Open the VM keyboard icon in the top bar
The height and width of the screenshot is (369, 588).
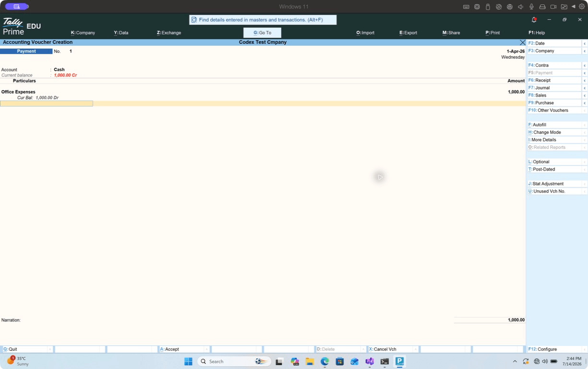[x=466, y=7]
